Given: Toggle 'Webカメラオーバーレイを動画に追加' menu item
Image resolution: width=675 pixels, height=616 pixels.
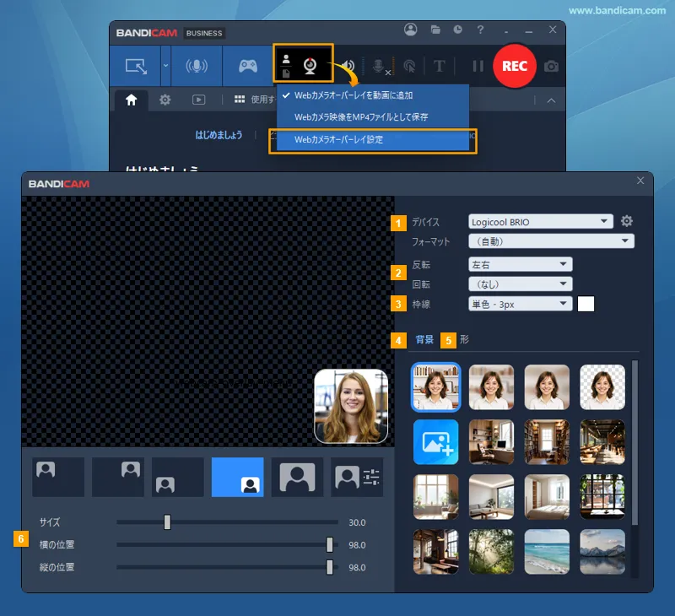Looking at the screenshot, I should pyautogui.click(x=373, y=95).
